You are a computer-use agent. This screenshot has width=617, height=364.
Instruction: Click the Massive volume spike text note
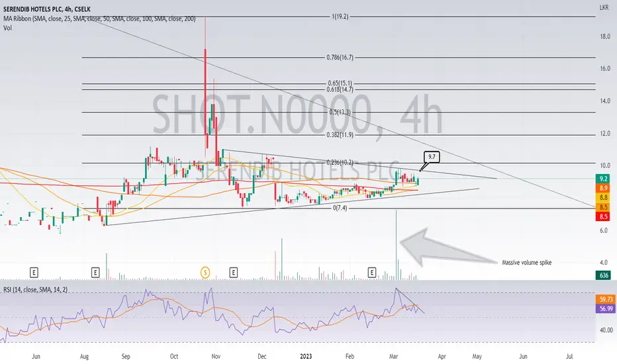tap(526, 263)
